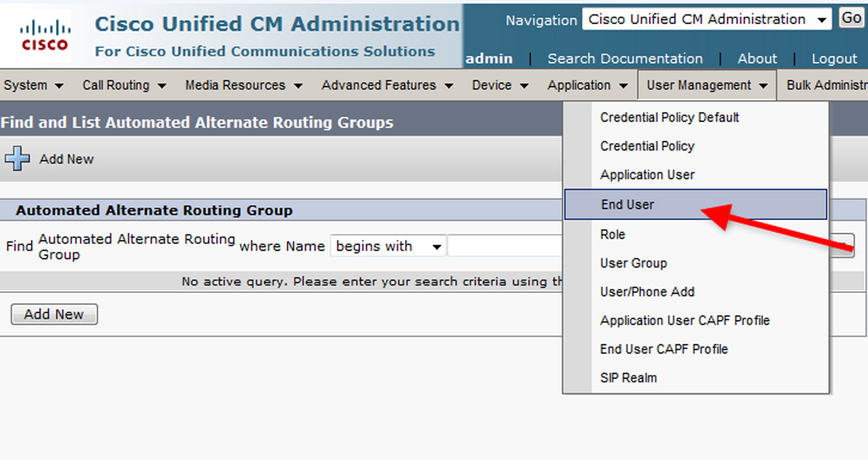Open Application User CAPF Profile
The image size is (868, 460).
685,321
